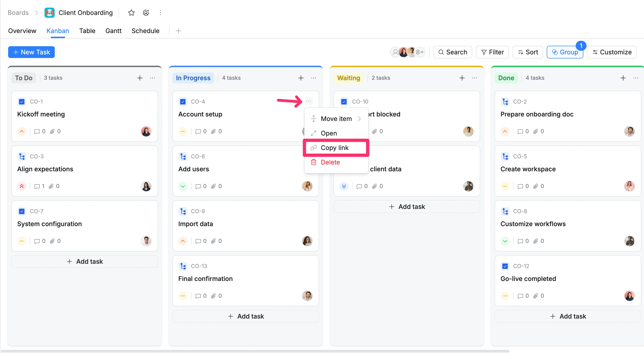
Task: Click Add task in To Do column
Action: 84,261
